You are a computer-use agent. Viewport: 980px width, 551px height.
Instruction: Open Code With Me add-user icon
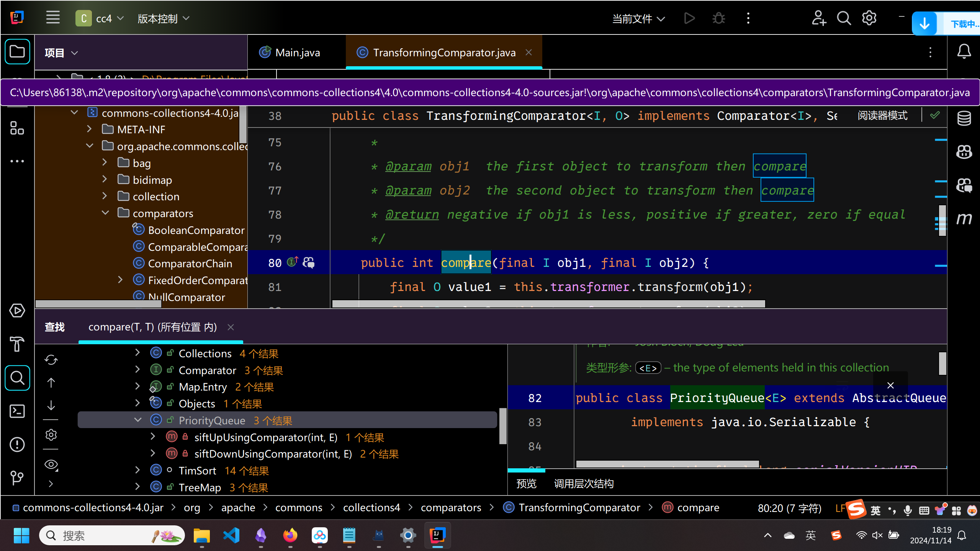[x=819, y=18]
